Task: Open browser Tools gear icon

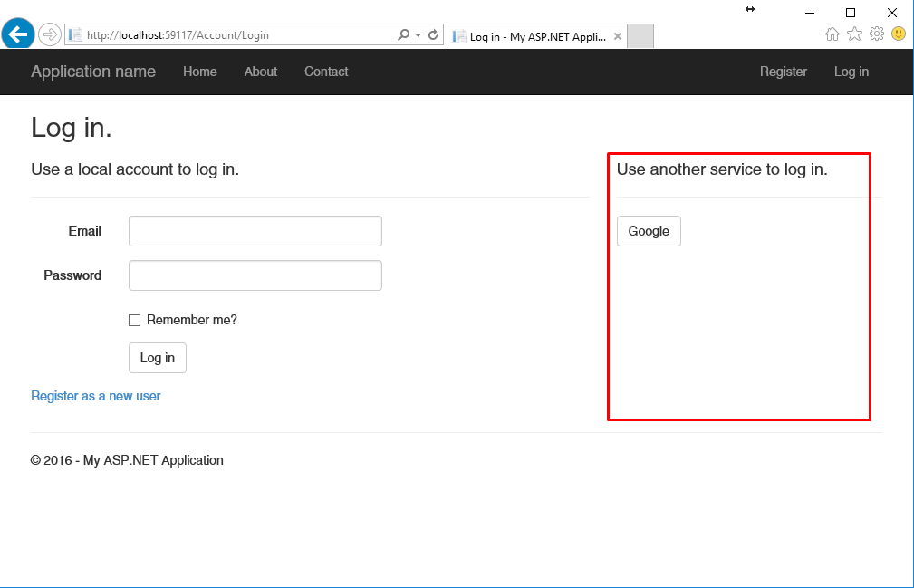Action: (876, 34)
